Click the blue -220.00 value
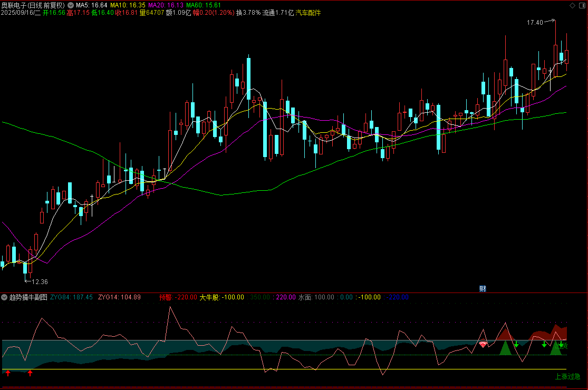The height and width of the screenshot is (390, 588). [398, 297]
